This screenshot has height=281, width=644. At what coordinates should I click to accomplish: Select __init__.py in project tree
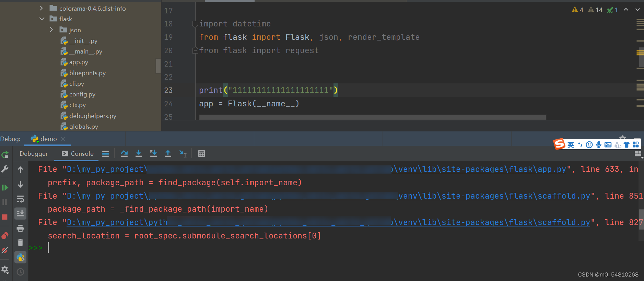[x=79, y=40]
